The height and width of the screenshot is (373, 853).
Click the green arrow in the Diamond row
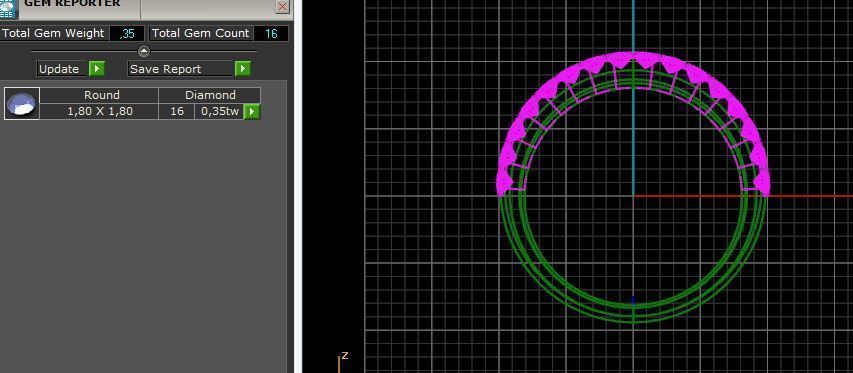(252, 111)
